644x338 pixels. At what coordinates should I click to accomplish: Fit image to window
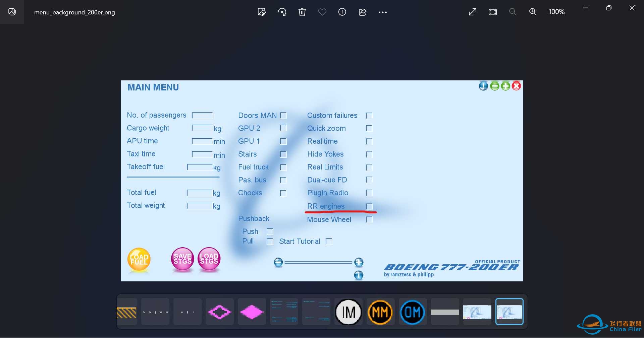493,12
